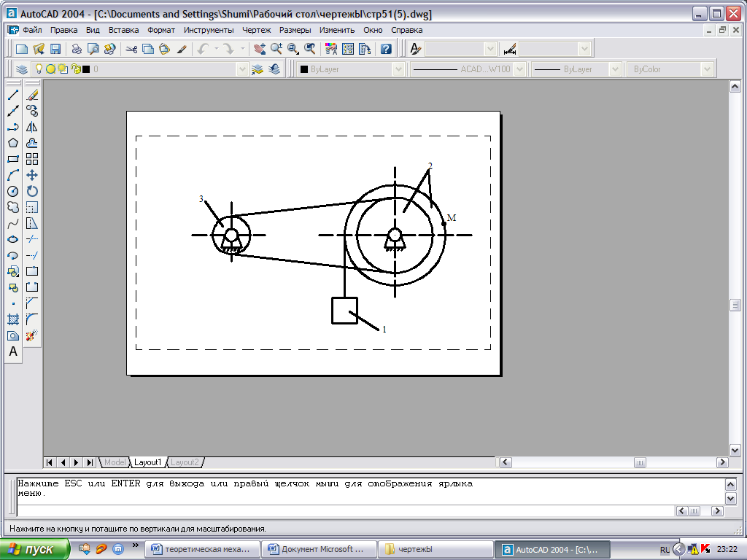Click the Multiline Text tool

click(13, 351)
